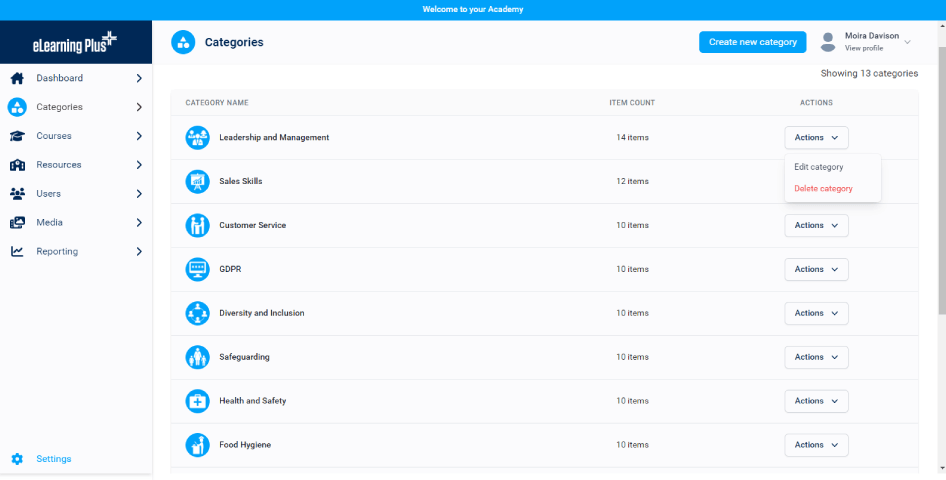The image size is (946, 480).
Task: Click the Sales Skills category icon
Action: tap(197, 181)
